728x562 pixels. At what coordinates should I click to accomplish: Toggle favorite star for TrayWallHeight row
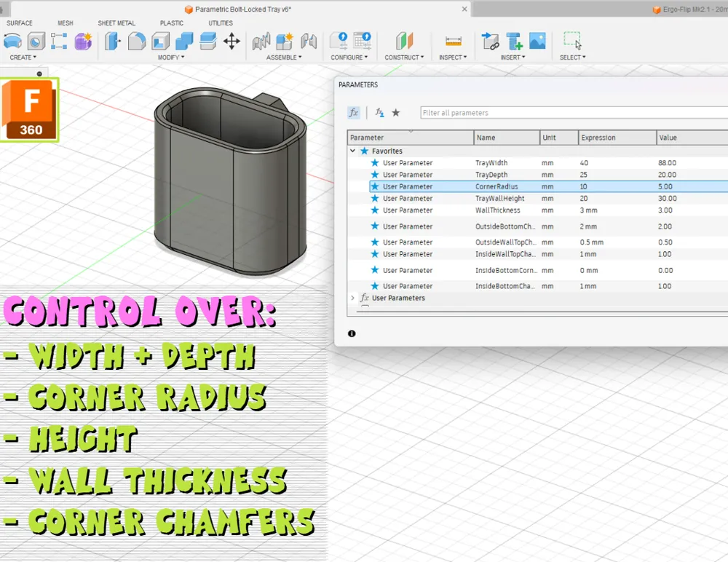pyautogui.click(x=375, y=198)
